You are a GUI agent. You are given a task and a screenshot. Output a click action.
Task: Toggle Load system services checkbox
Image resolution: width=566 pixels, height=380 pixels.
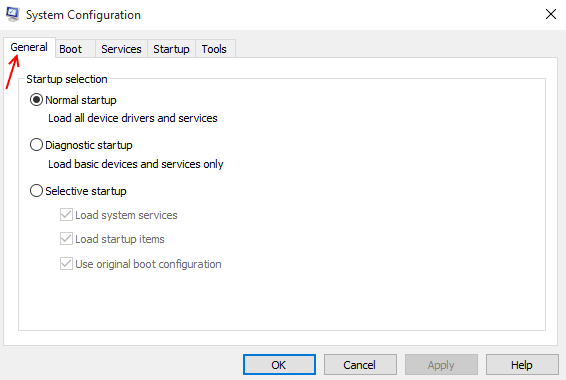[66, 215]
